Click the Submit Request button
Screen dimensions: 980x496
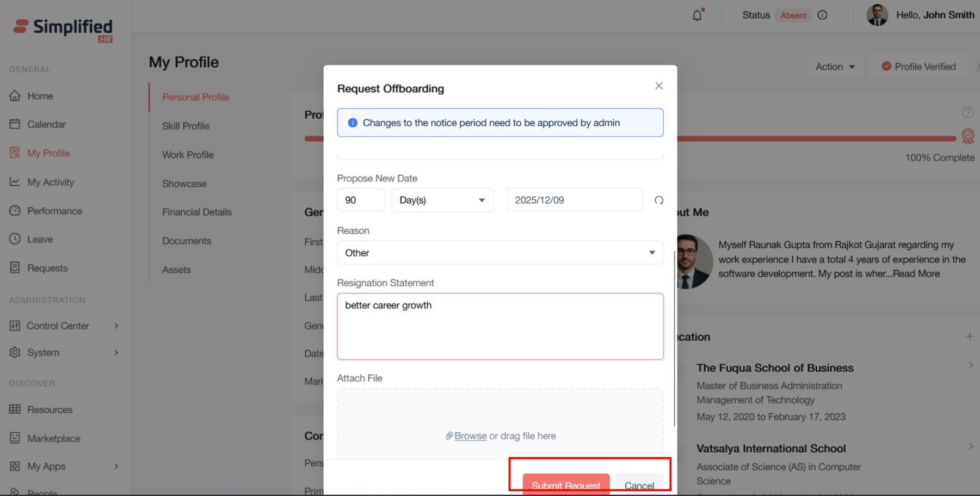coord(565,485)
